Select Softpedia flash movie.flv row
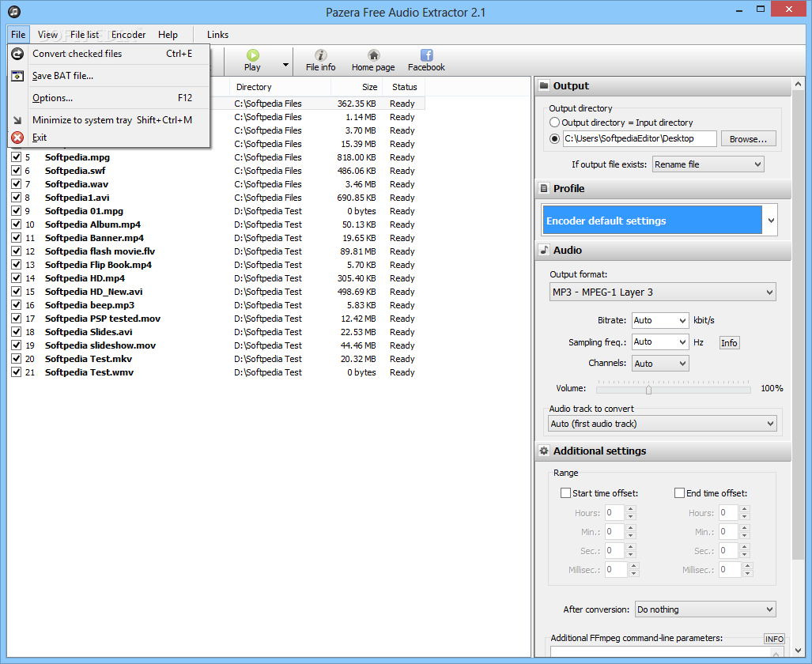Screen dimensions: 812x664 pos(217,251)
